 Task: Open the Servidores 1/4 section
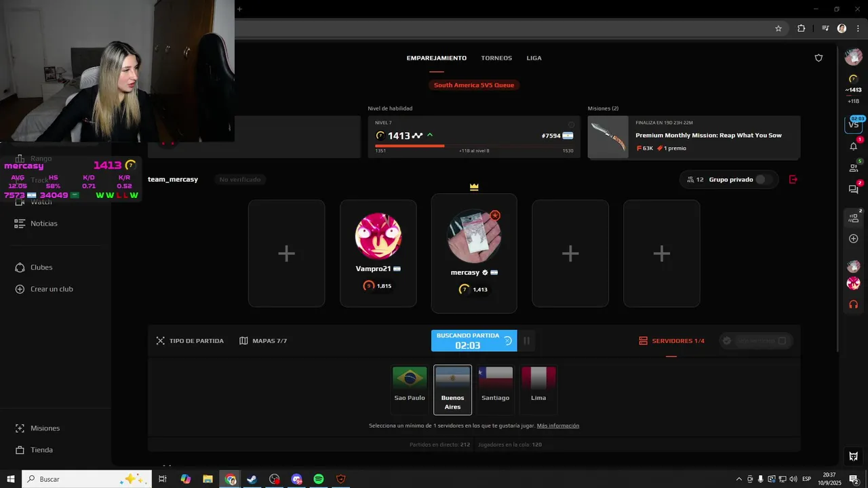671,341
